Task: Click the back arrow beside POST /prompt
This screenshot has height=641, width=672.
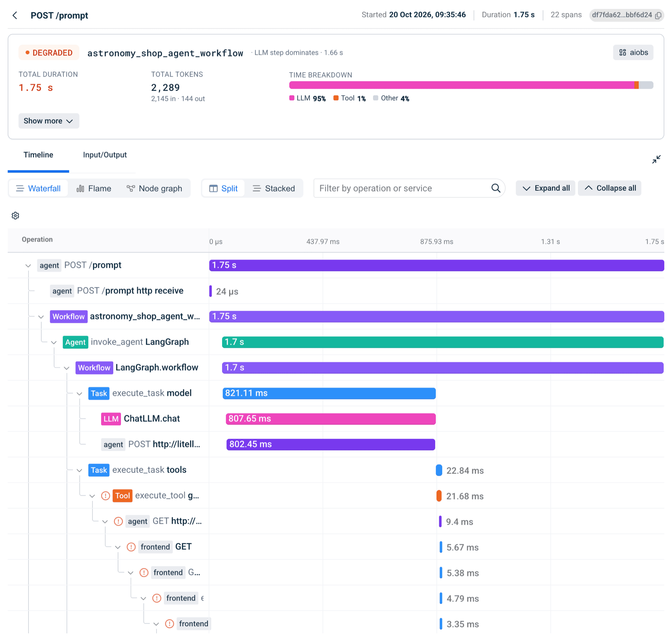Action: point(15,15)
